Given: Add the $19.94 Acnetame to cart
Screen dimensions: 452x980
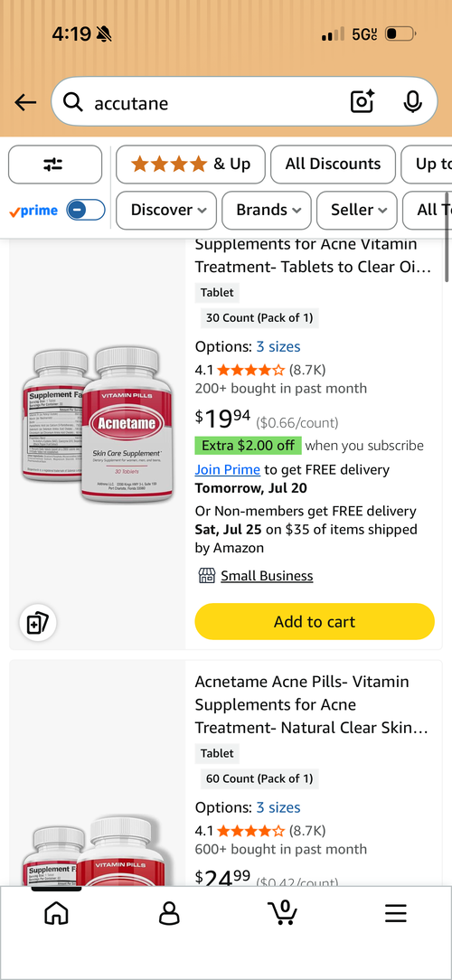Looking at the screenshot, I should [315, 621].
